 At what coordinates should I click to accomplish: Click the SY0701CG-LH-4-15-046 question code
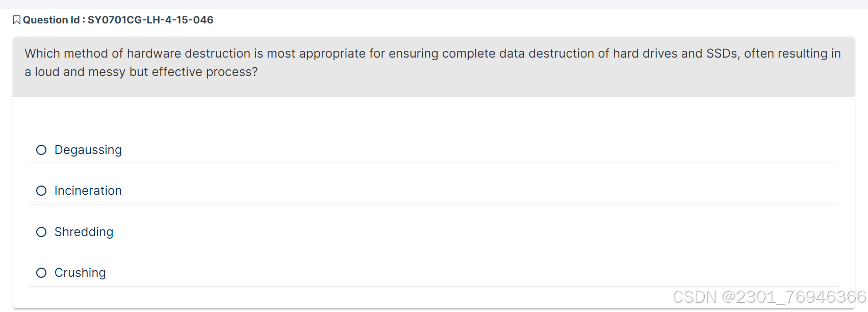click(x=150, y=20)
